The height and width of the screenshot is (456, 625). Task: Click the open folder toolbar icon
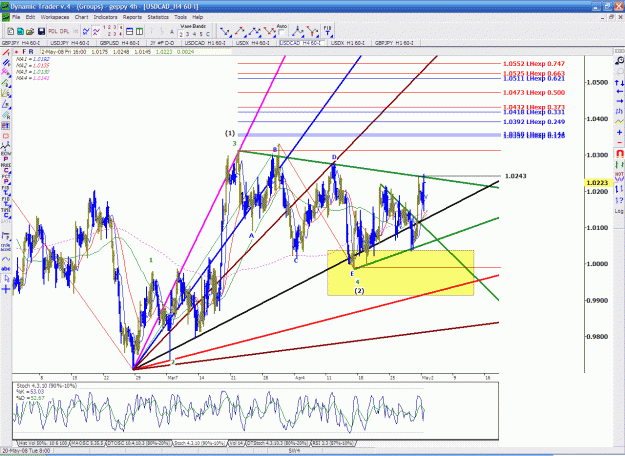tap(30, 31)
